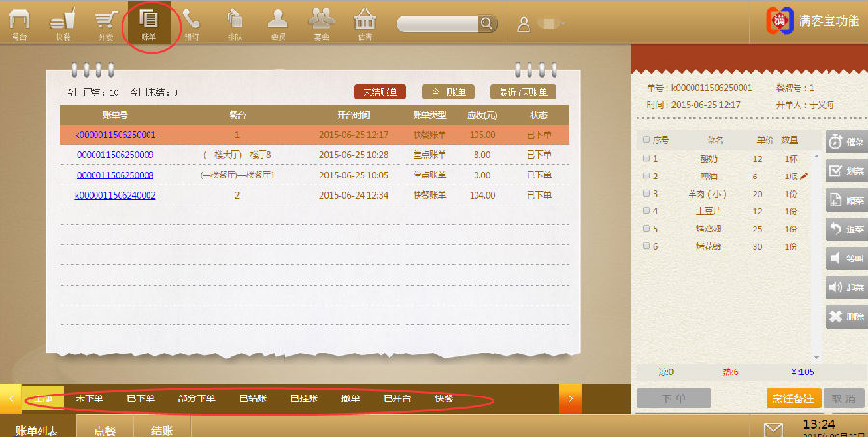Image resolution: width=868 pixels, height=437 pixels.
Task: Open the 沽清 basket icon
Action: [365, 21]
